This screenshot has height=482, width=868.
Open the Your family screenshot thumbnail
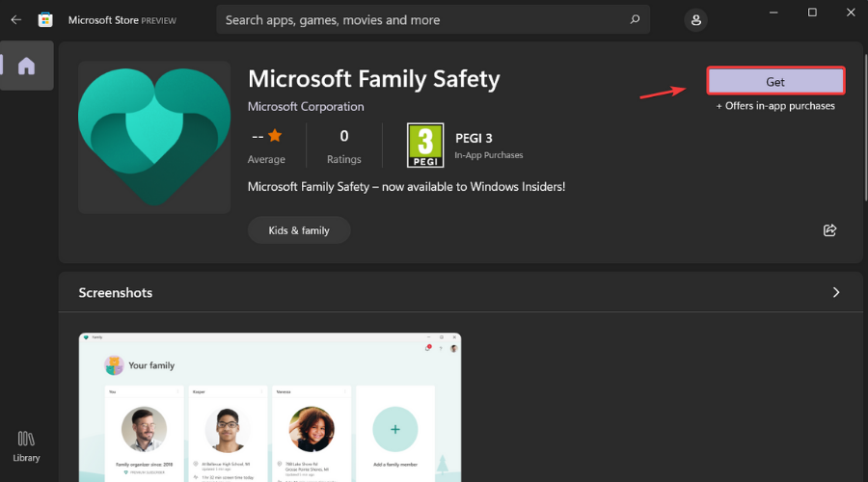pyautogui.click(x=270, y=408)
